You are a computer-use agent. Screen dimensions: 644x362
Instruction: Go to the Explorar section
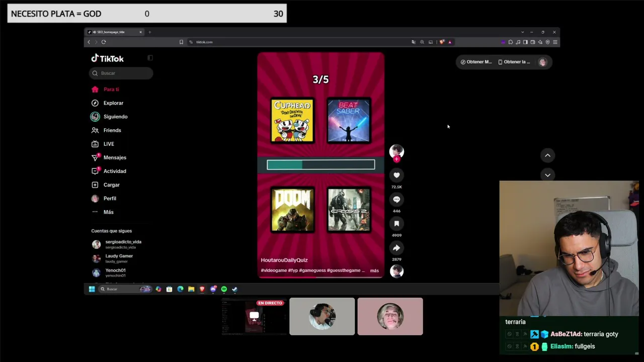pos(107,103)
